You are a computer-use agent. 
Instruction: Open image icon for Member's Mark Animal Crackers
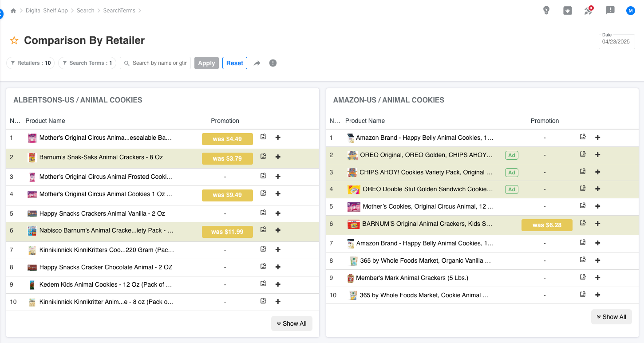(583, 277)
